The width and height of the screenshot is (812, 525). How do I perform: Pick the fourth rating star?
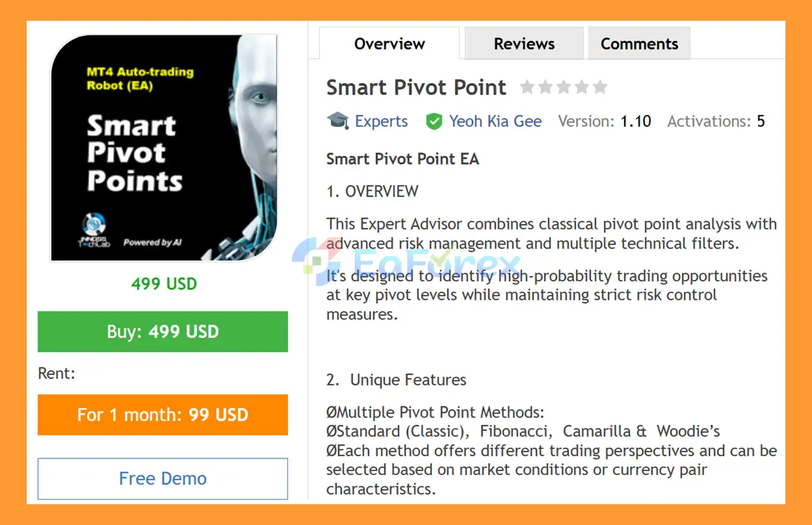coord(582,87)
